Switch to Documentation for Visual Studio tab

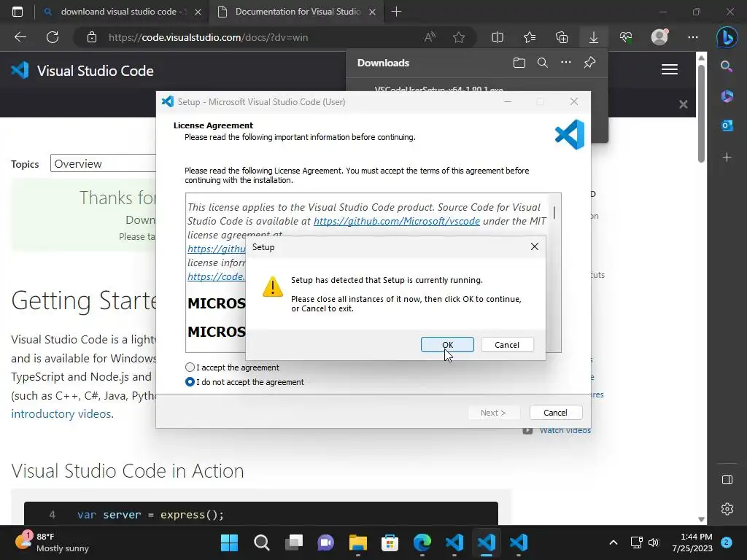coord(295,12)
